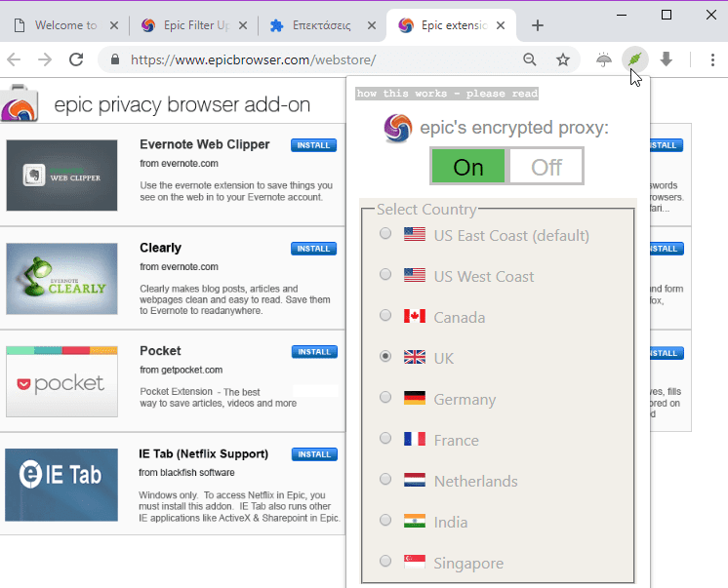Select the Netherlands radio button
The width and height of the screenshot is (728, 588).
(385, 479)
